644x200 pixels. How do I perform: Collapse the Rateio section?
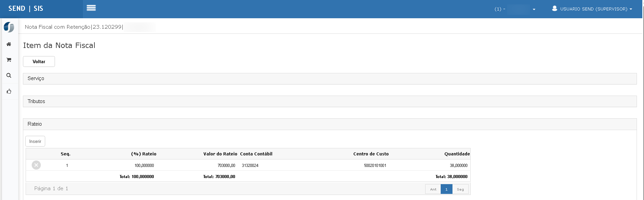[35, 124]
